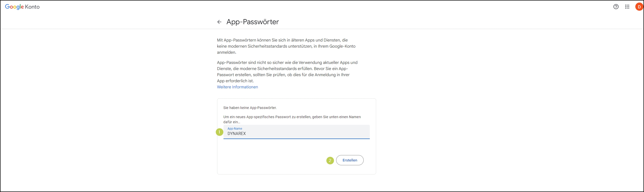
Task: Focus the App-Name field containing DYNAREX
Action: click(296, 132)
